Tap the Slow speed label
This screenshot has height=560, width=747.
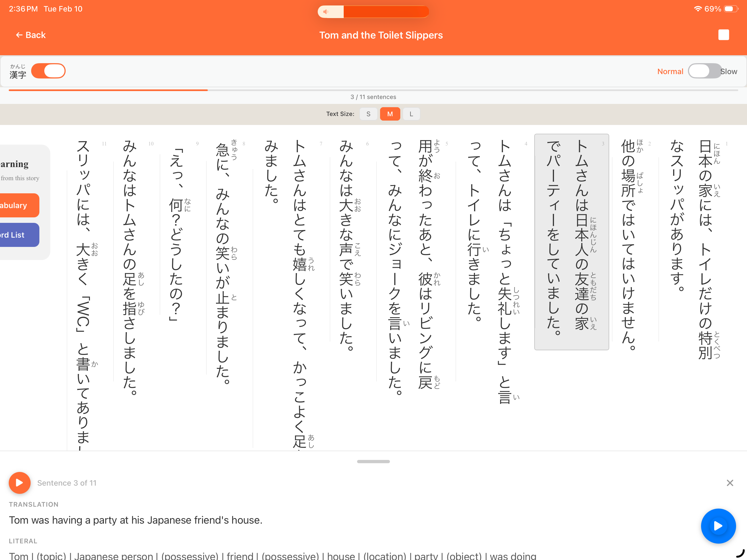[728, 71]
